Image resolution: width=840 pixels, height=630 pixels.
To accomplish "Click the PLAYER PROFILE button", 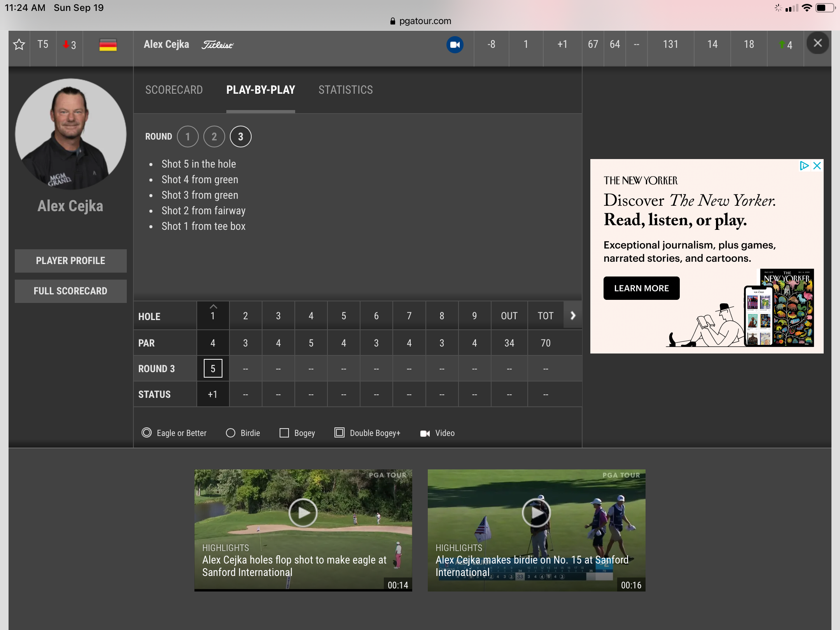I will (70, 260).
